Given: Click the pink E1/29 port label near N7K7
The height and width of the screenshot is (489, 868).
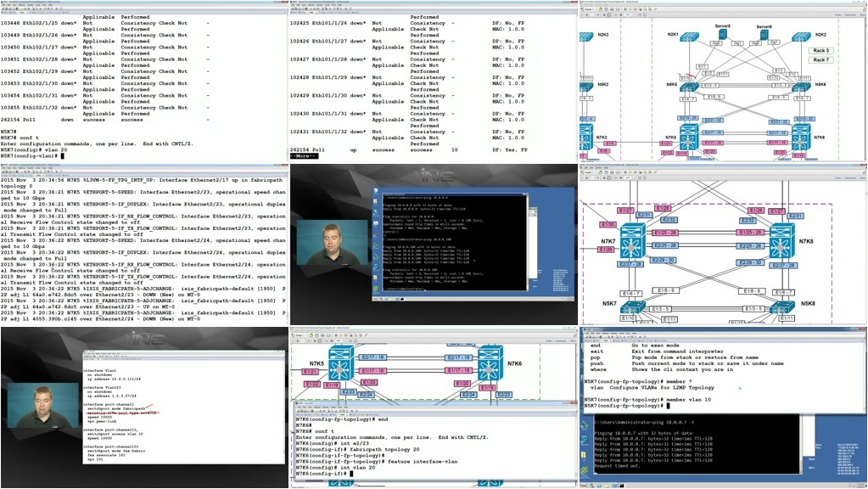Looking at the screenshot, I should (606, 250).
